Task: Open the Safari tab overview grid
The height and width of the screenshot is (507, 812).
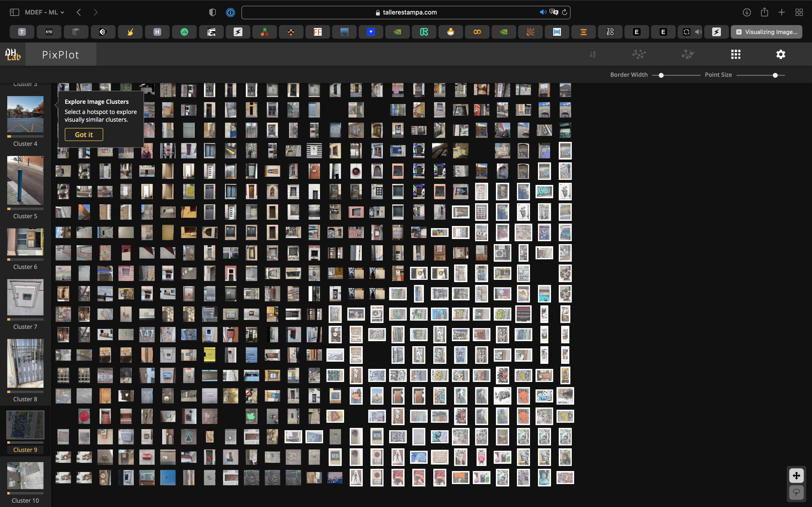Action: tap(799, 12)
